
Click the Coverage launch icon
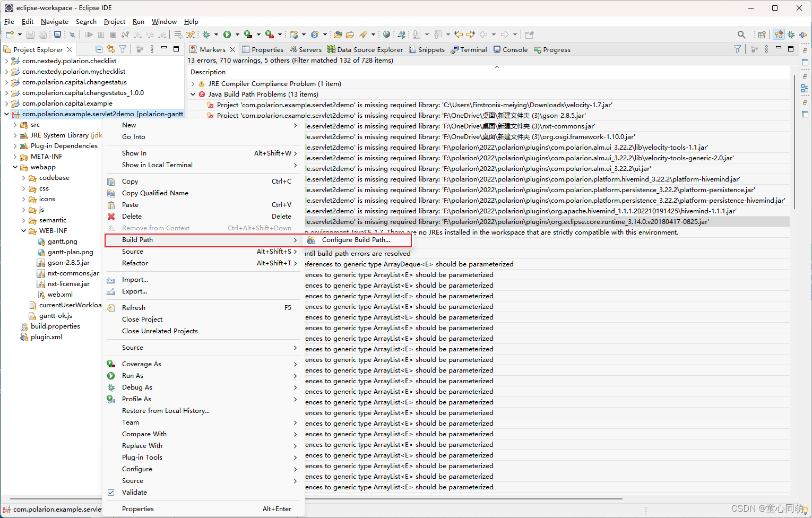[x=248, y=34]
